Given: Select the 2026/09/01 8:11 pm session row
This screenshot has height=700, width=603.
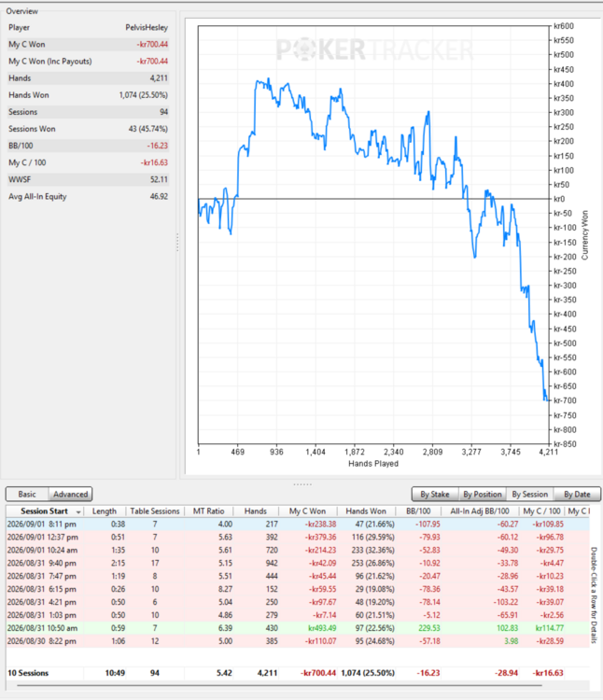Looking at the screenshot, I should click(x=297, y=525).
